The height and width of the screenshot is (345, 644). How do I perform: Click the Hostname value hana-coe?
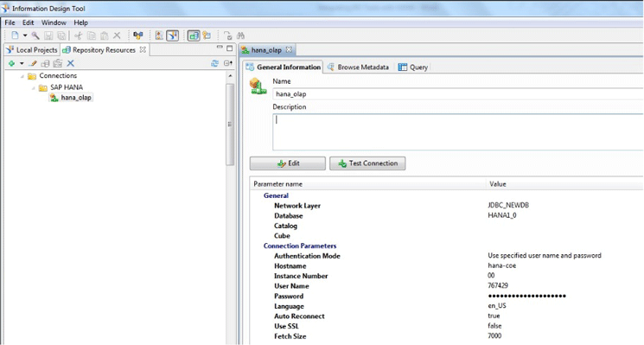502,265
